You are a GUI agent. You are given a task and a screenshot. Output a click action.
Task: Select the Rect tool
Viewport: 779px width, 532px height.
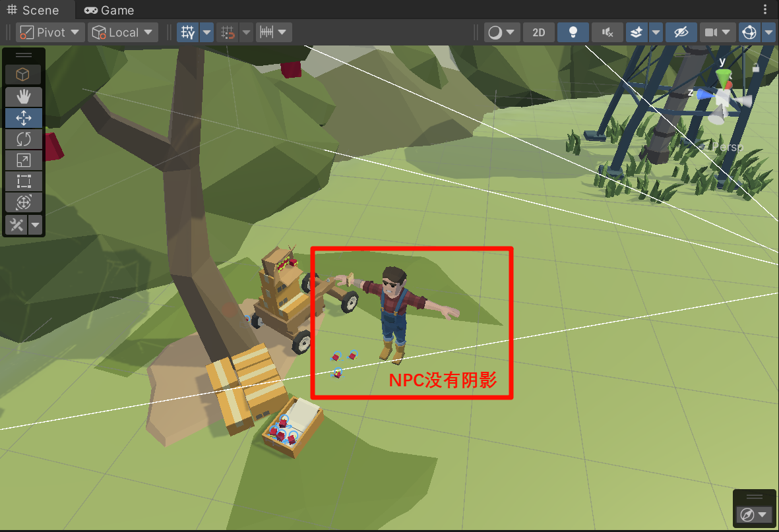coord(23,181)
